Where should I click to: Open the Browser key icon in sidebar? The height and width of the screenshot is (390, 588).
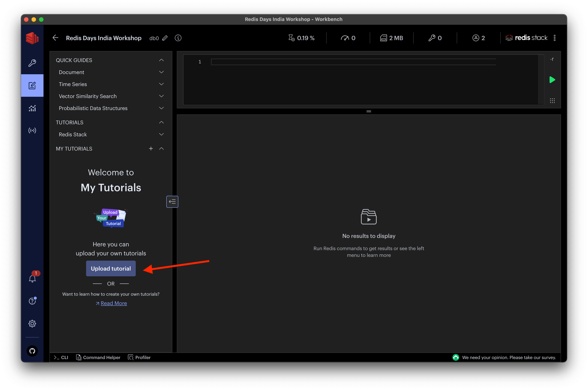[x=32, y=63]
